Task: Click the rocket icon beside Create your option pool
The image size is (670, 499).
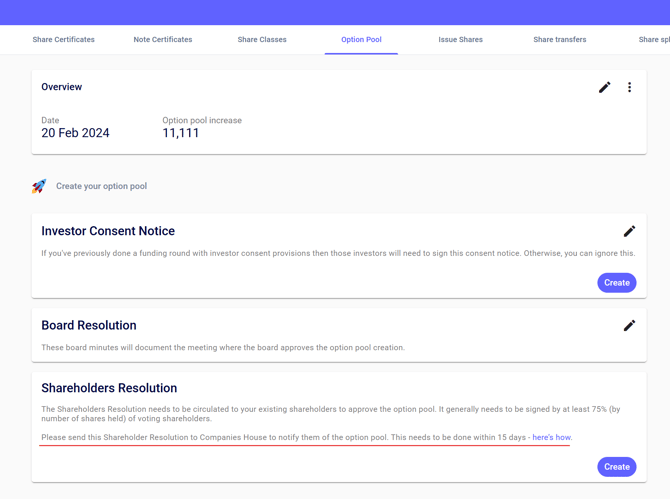Action: (x=39, y=186)
